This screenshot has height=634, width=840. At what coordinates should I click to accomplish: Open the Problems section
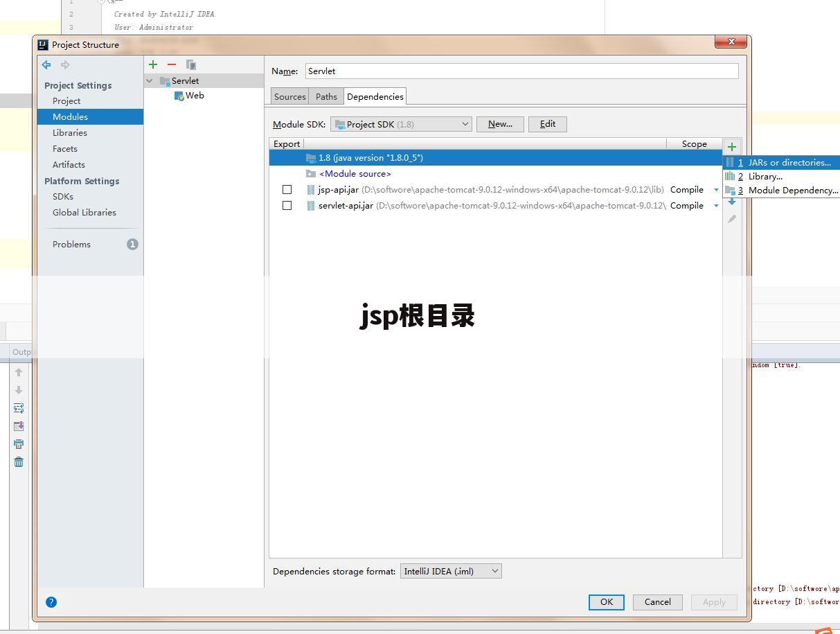pos(71,244)
